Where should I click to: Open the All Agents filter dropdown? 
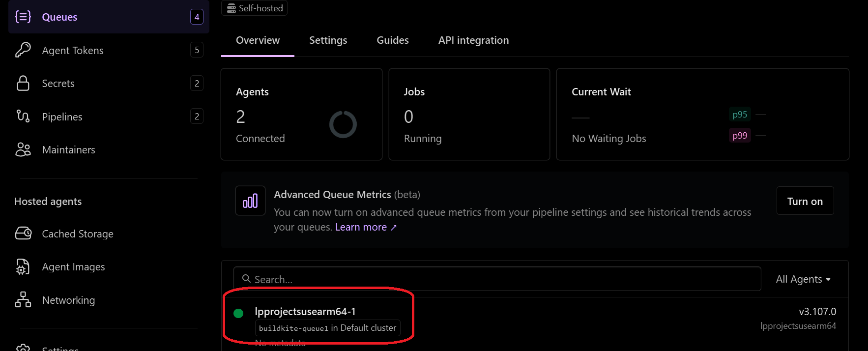tap(803, 279)
